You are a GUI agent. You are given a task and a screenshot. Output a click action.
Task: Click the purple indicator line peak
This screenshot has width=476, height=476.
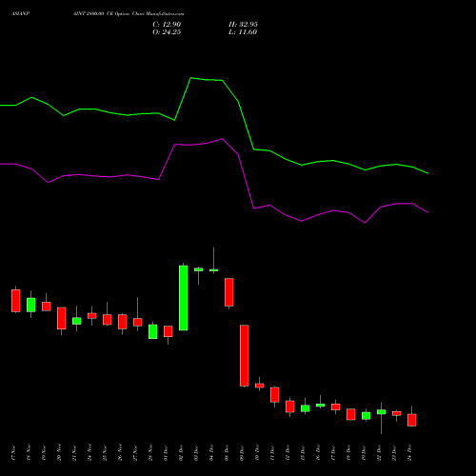[222, 139]
